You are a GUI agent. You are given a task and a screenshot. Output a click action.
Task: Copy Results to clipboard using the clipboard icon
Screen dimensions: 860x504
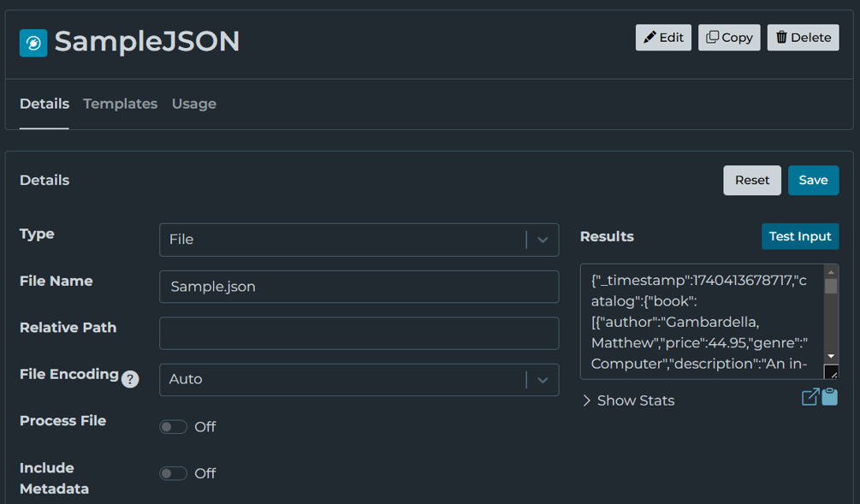click(x=828, y=396)
